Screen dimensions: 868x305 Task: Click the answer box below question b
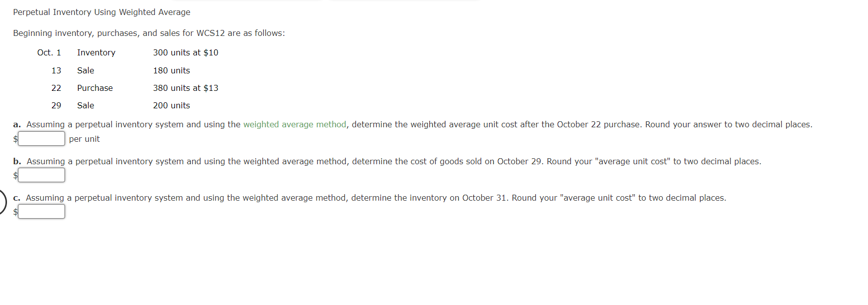(x=41, y=175)
